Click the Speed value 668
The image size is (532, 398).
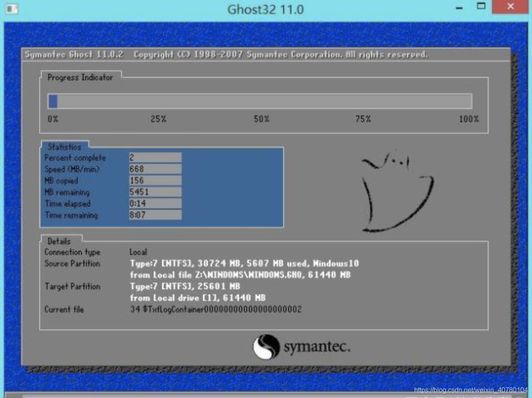[x=155, y=169]
